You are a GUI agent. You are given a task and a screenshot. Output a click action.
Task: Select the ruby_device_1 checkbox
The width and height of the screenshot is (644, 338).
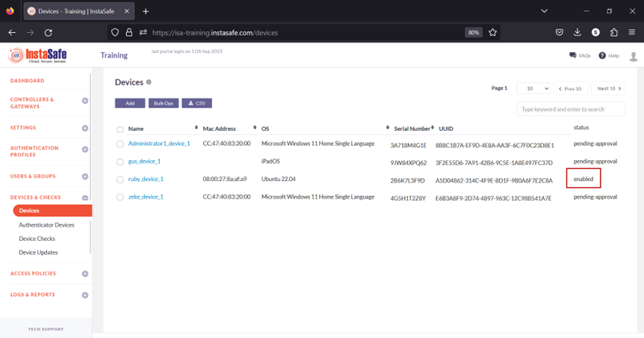[x=120, y=179]
